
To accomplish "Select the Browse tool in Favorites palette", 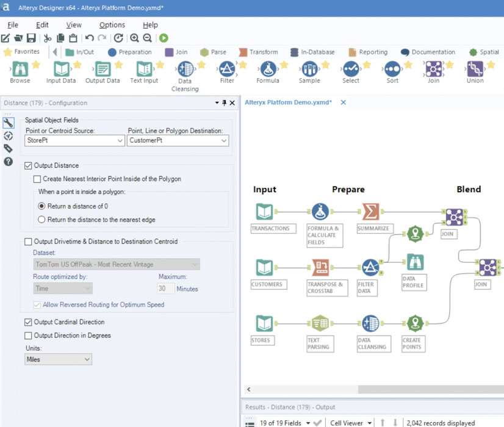I will [x=20, y=69].
